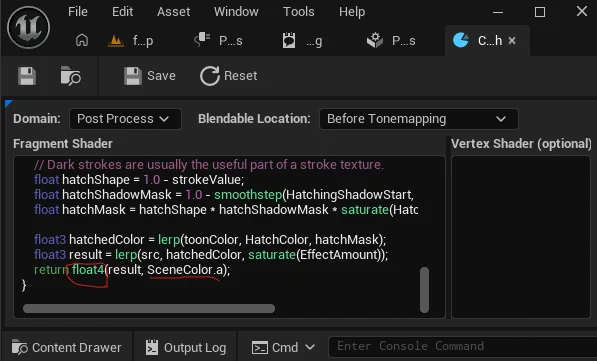Click the Fragment Shader vertical scrollbar

[425, 290]
